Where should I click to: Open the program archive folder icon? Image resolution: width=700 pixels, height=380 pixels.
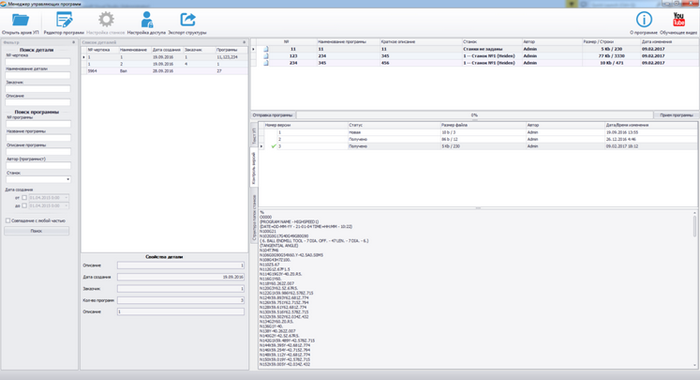[x=20, y=20]
